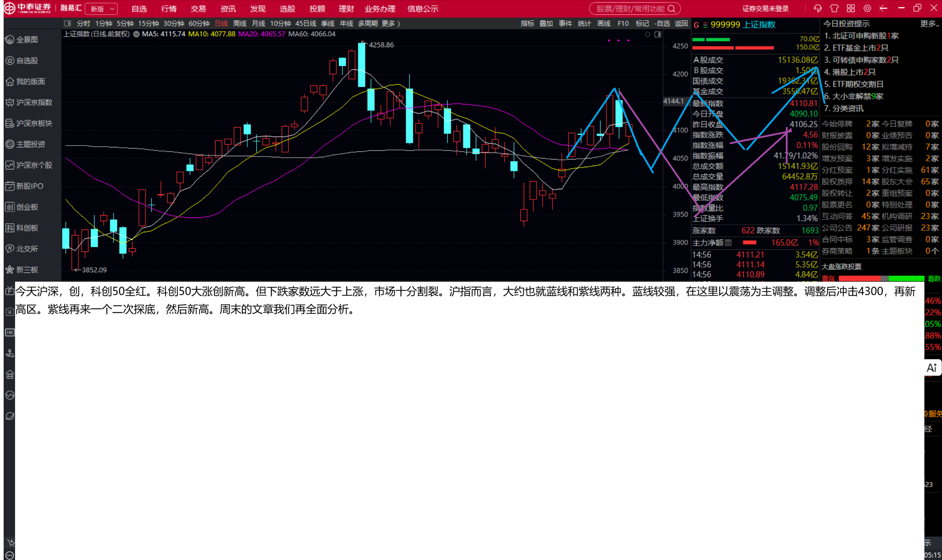This screenshot has height=560, width=942.
Task: Open 北证可申购新股1家 item
Action: 861,36
